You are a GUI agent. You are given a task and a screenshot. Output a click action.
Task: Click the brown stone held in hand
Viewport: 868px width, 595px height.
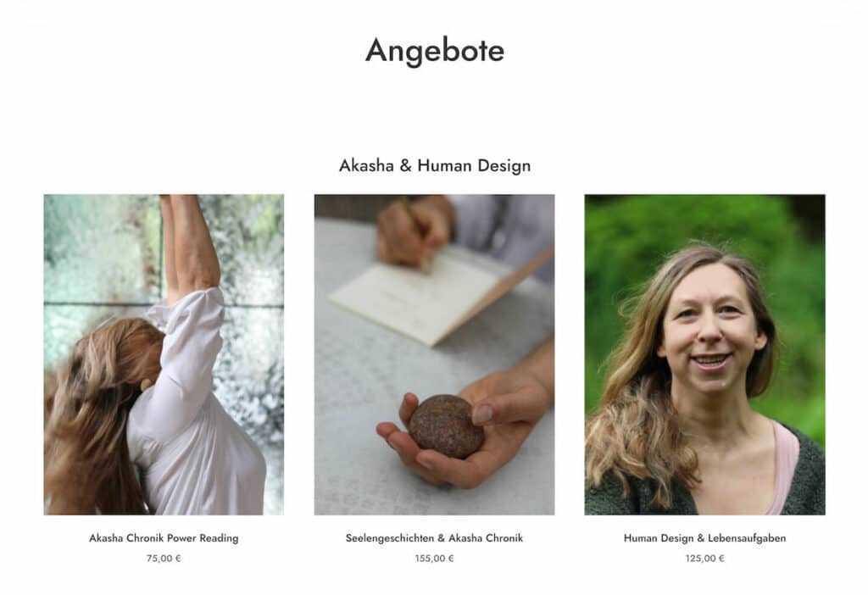click(446, 425)
